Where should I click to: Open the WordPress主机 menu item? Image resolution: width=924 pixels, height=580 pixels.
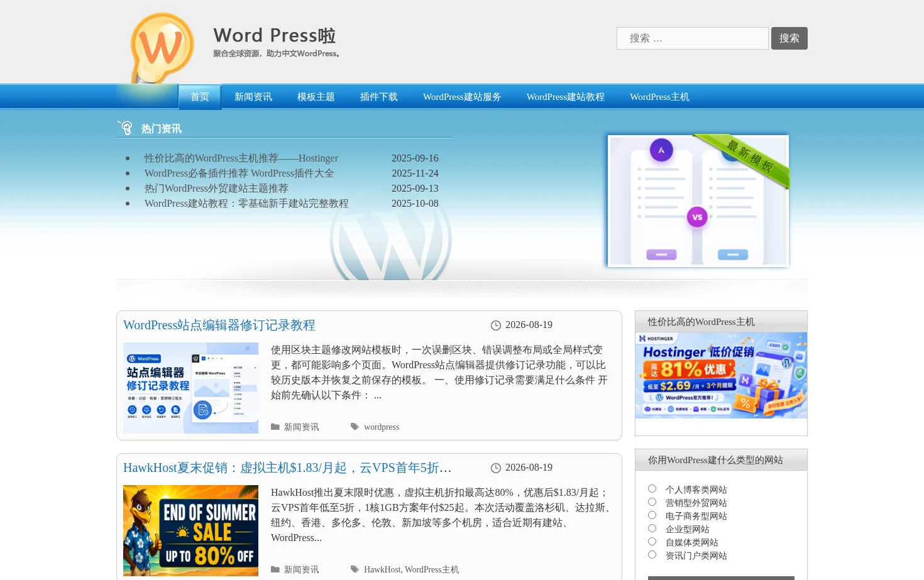coord(659,97)
